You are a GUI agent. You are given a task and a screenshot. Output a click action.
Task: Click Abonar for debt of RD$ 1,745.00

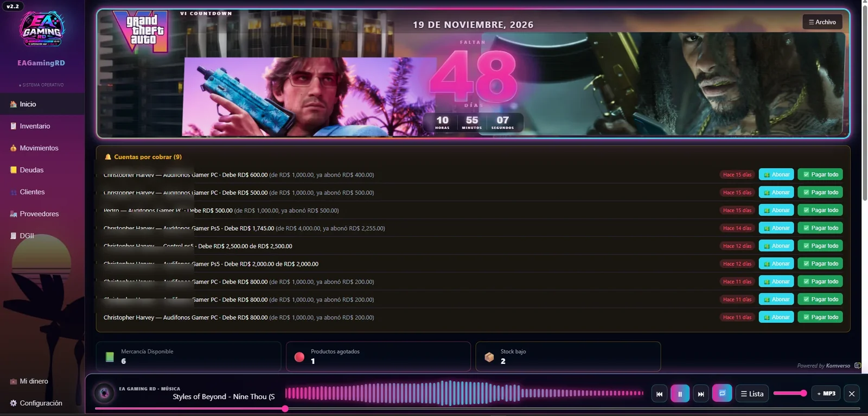tap(776, 228)
